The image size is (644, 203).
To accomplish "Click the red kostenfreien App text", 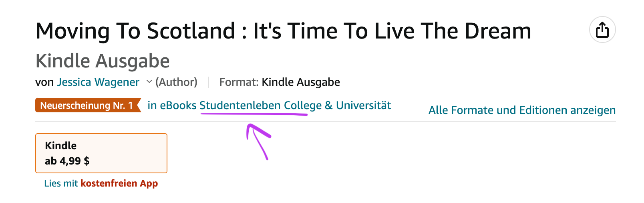I will pos(119,183).
